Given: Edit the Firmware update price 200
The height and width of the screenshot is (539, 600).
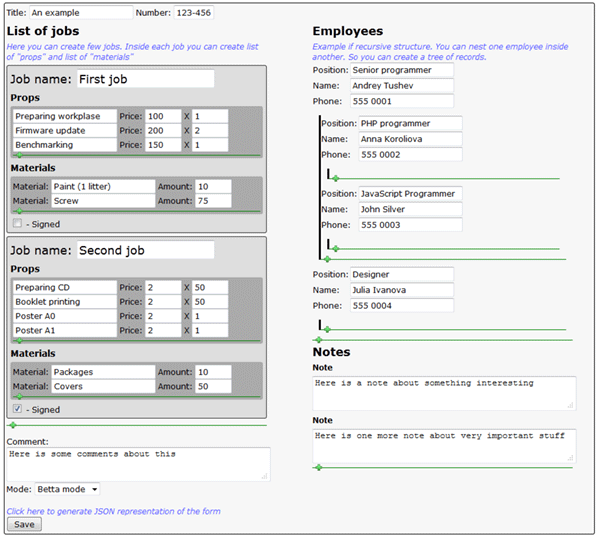Looking at the screenshot, I should [x=163, y=130].
